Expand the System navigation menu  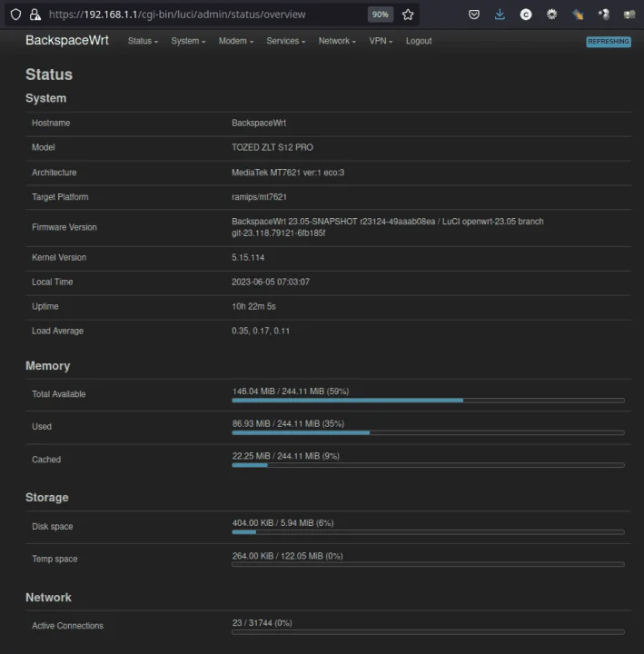point(188,41)
